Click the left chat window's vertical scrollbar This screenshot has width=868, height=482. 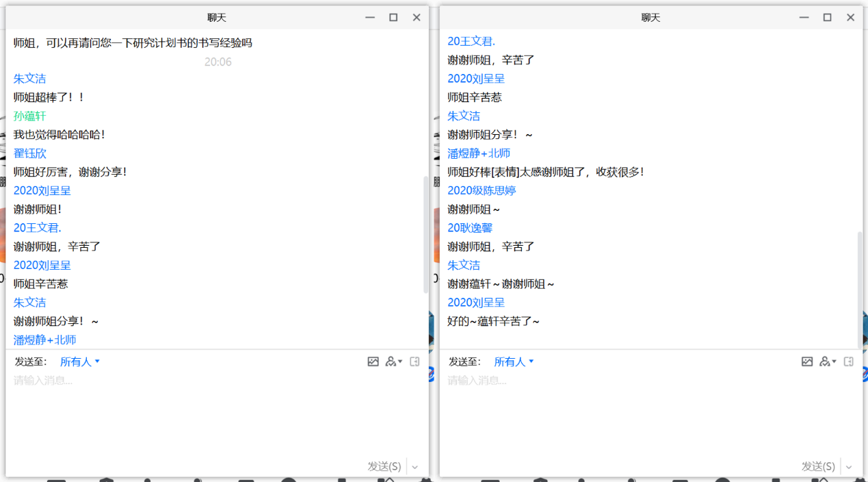[x=426, y=234]
